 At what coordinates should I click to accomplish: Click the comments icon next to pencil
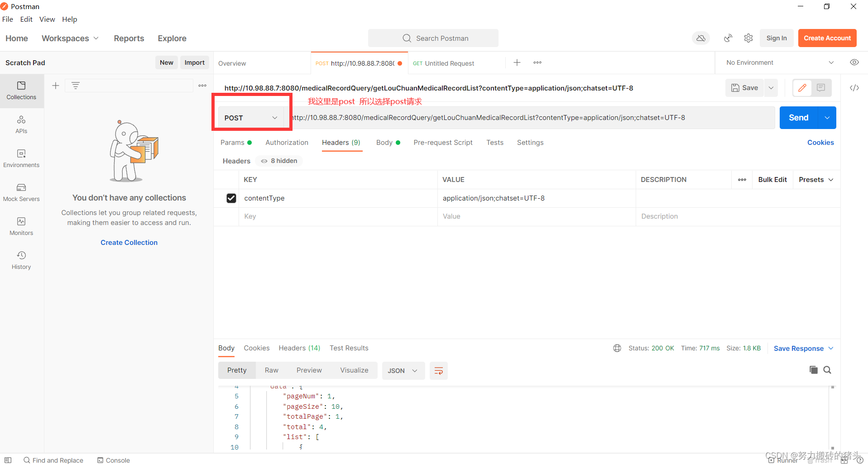click(821, 88)
